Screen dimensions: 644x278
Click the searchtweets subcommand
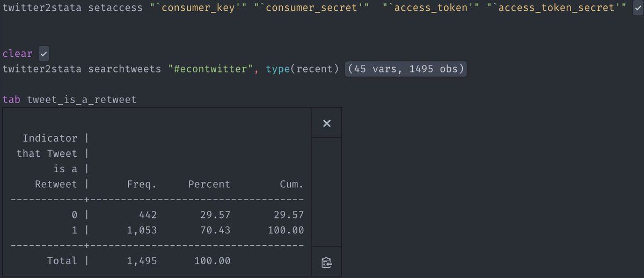[x=125, y=69]
